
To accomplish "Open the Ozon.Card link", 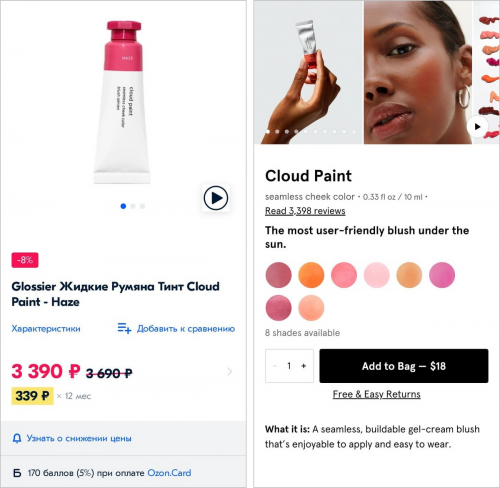I will click(169, 473).
